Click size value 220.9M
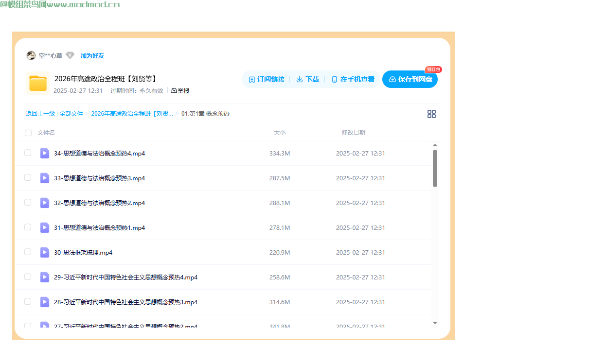The height and width of the screenshot is (364, 606). tap(280, 253)
